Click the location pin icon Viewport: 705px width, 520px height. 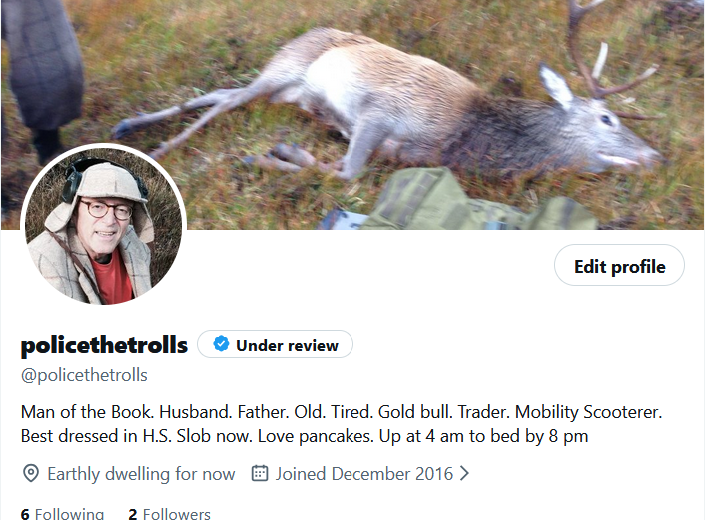click(x=31, y=474)
